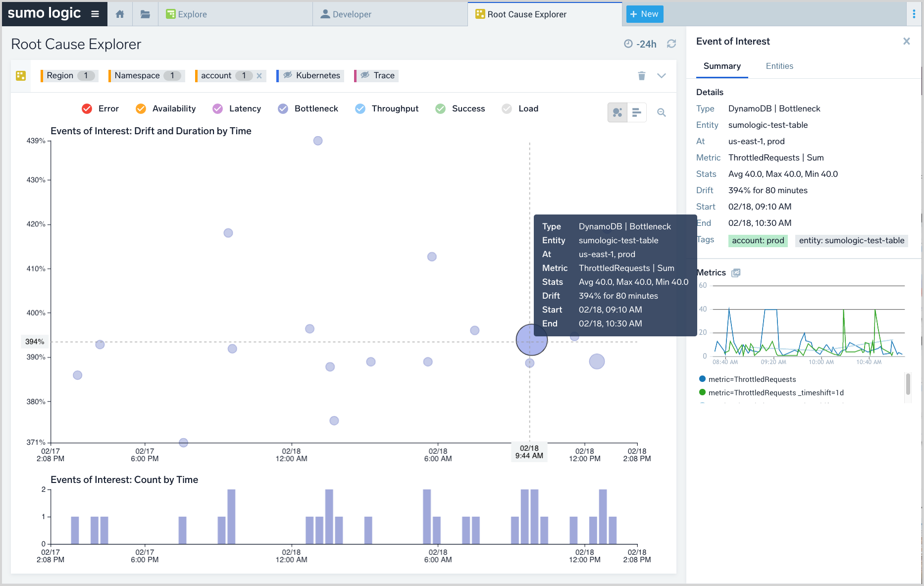The width and height of the screenshot is (924, 586).
Task: Uncheck the Bottleneck event filter
Action: pyautogui.click(x=283, y=109)
